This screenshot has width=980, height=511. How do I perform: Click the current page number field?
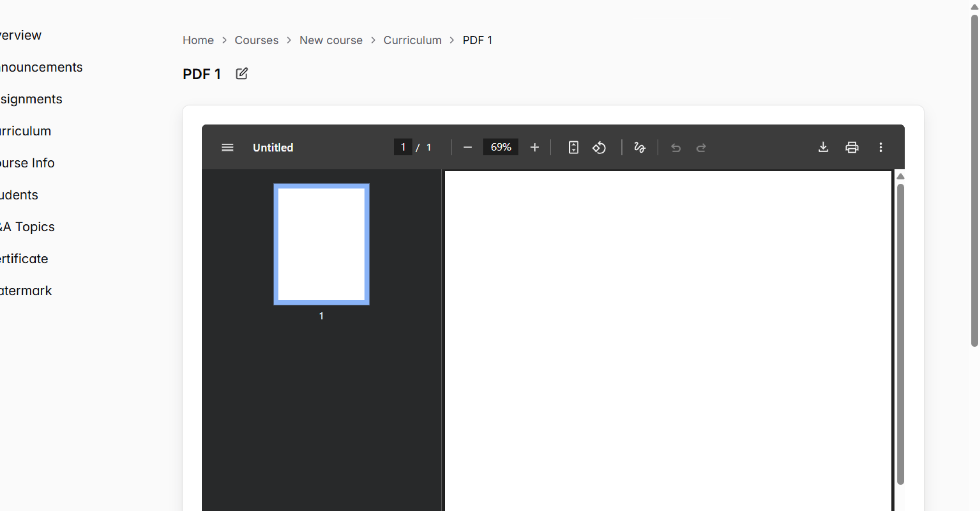(403, 147)
